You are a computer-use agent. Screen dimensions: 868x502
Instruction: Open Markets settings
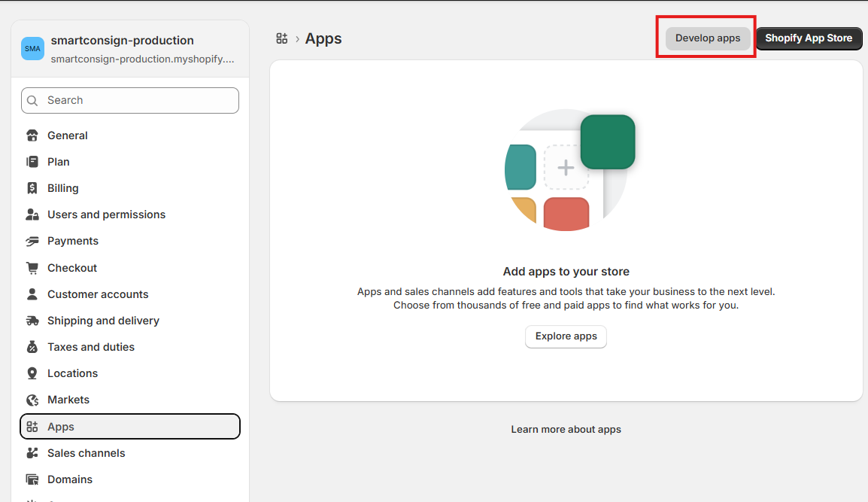tap(130, 400)
